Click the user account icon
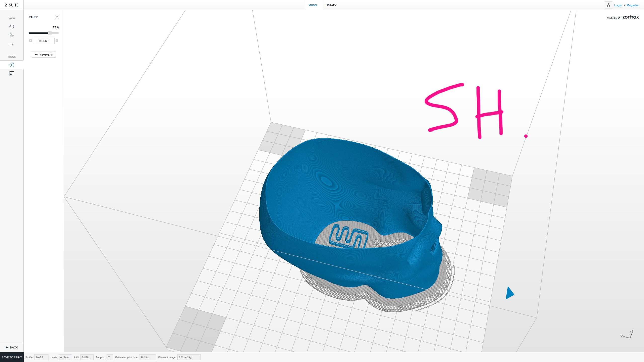Image resolution: width=644 pixels, height=362 pixels. [608, 5]
